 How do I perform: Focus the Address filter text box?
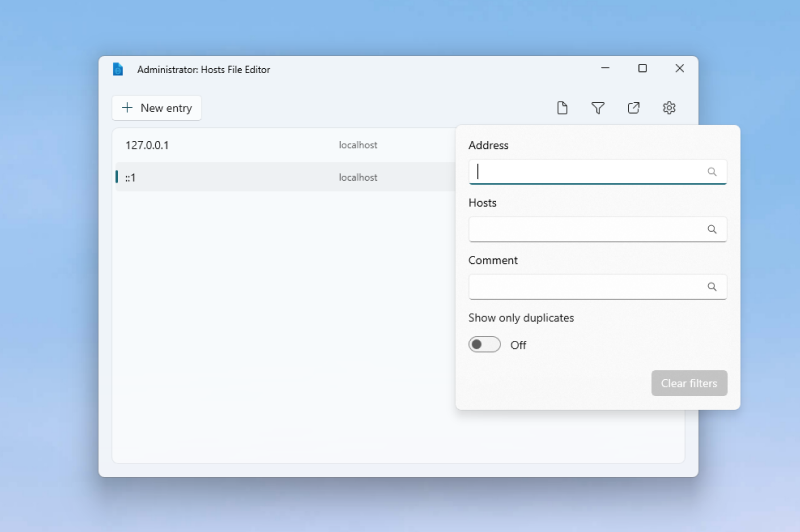585,172
